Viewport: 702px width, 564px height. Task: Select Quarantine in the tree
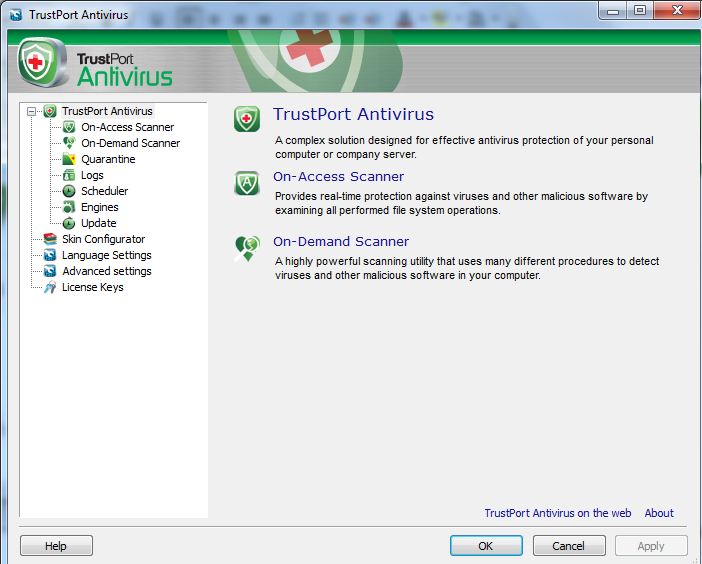click(x=108, y=159)
